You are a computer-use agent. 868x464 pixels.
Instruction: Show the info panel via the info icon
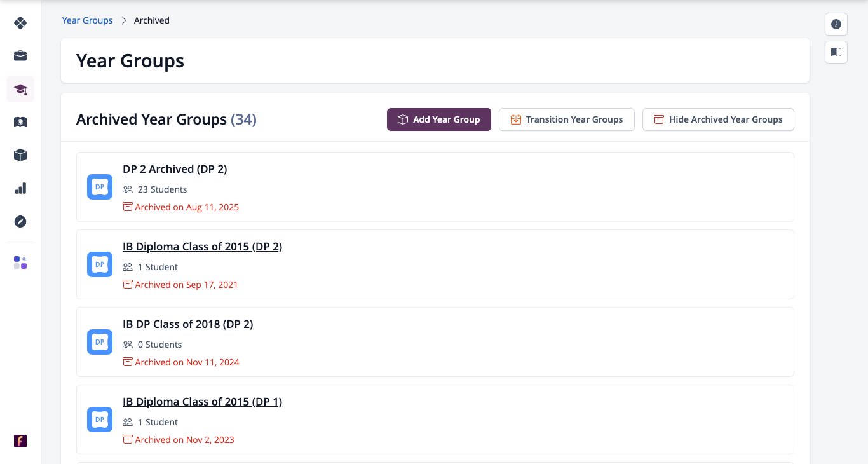tap(836, 24)
